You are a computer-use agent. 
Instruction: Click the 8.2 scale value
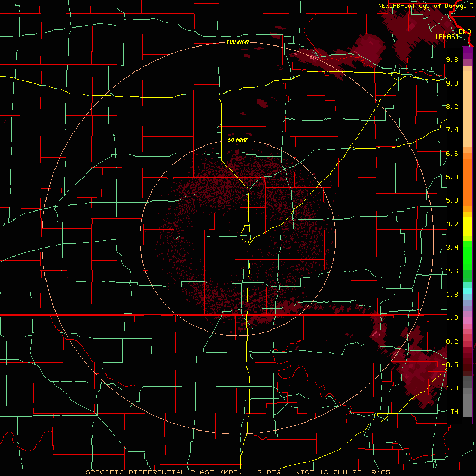click(452, 106)
